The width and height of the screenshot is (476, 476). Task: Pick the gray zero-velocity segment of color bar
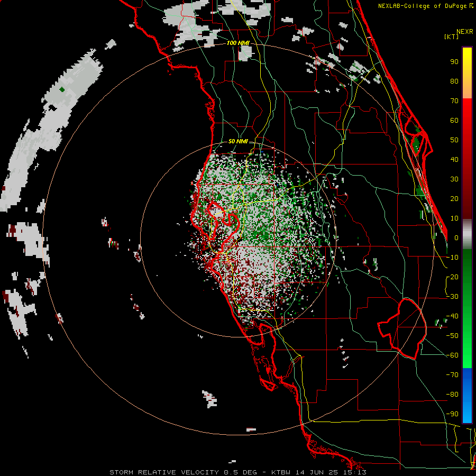click(x=467, y=234)
